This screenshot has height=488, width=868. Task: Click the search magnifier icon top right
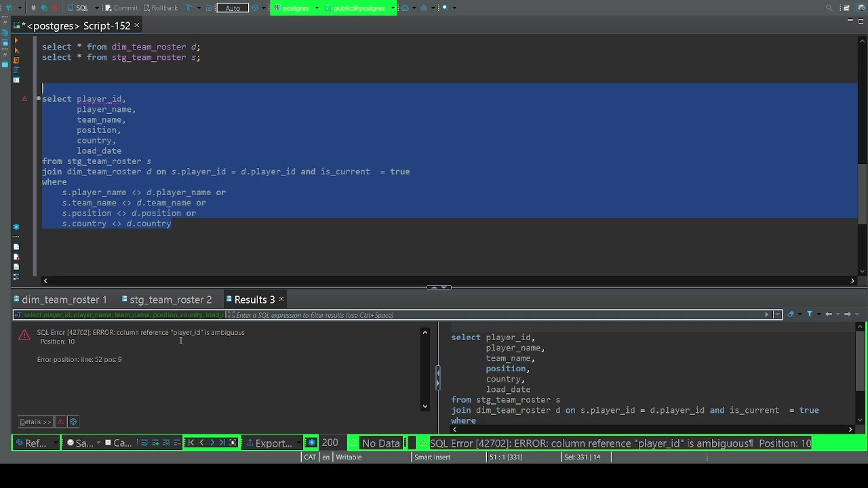coord(829,7)
